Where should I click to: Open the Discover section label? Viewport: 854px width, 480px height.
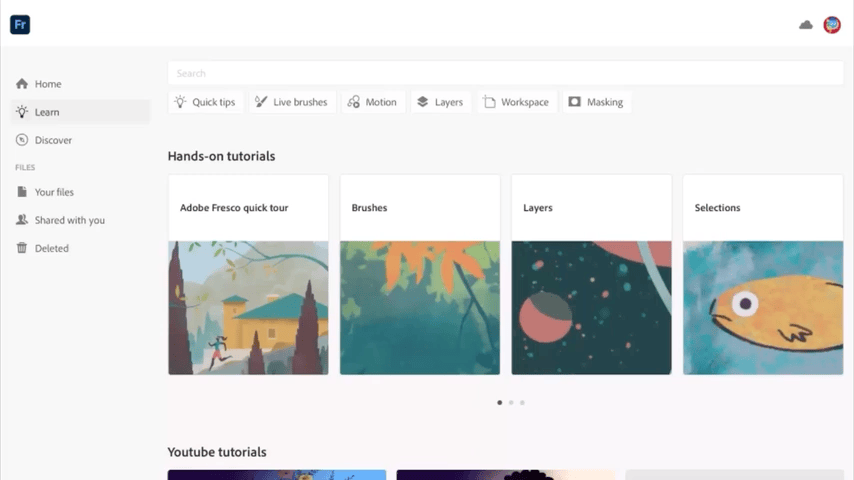[53, 140]
